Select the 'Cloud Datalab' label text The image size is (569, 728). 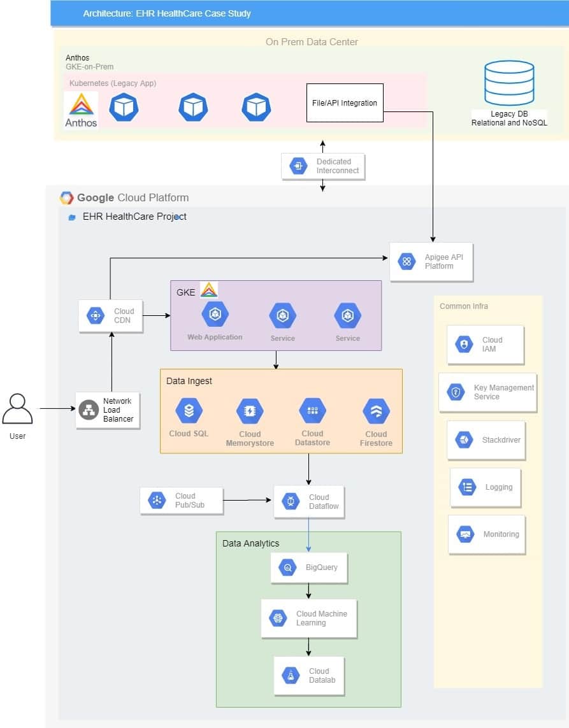click(x=322, y=676)
